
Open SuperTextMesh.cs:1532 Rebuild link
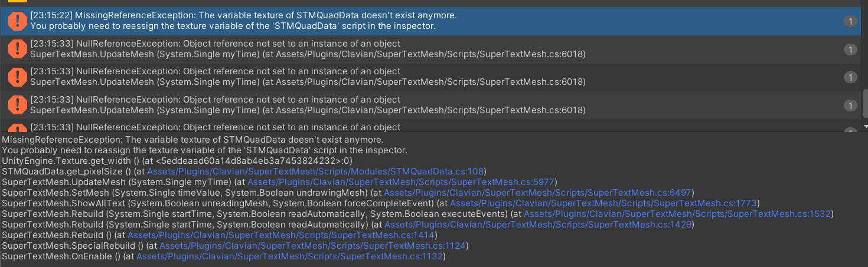click(x=677, y=214)
